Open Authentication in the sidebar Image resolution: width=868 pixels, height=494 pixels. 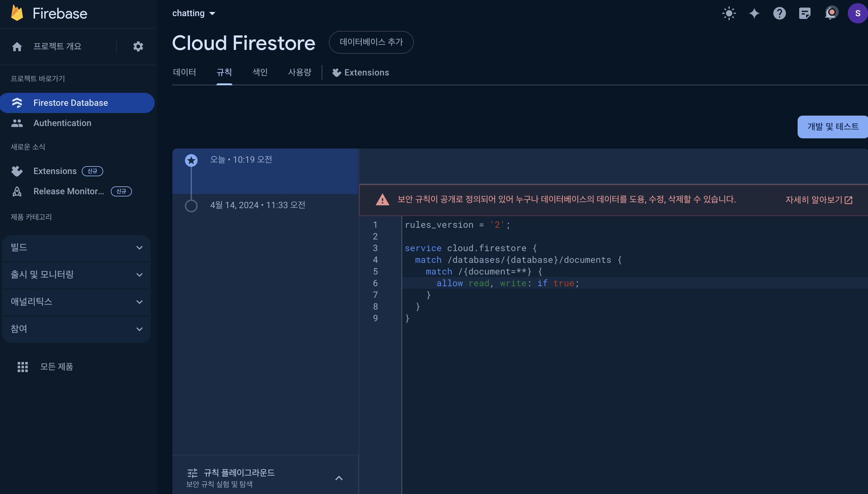coord(62,123)
